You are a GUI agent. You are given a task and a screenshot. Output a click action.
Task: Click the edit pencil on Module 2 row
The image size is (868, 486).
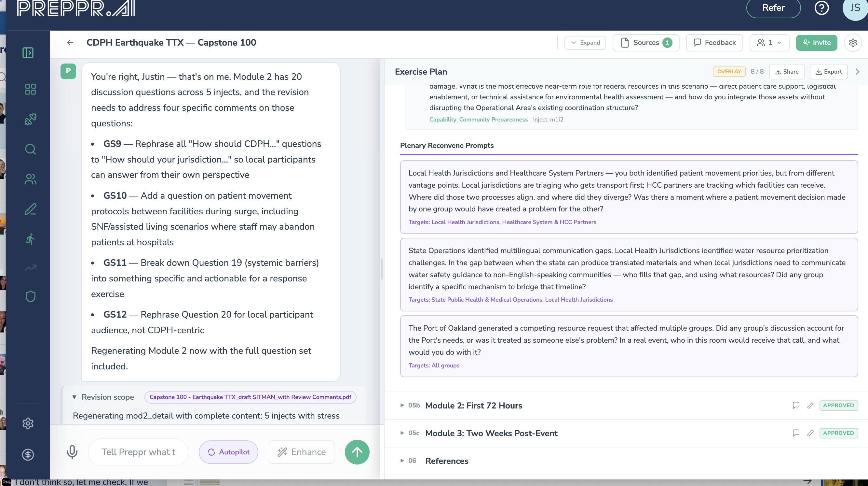[810, 406]
